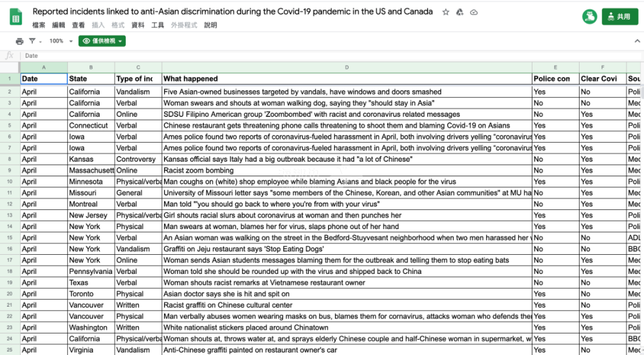Open the 檔案 menu
644x355 pixels.
(39, 25)
